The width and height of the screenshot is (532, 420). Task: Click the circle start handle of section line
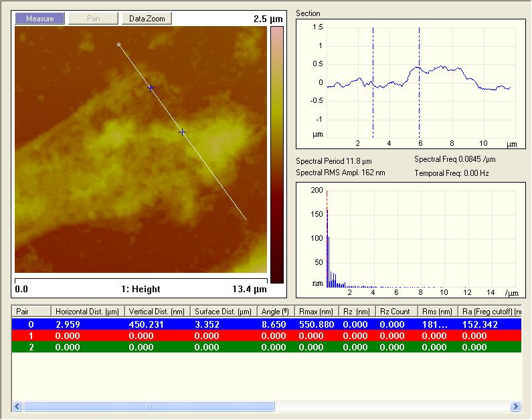[x=118, y=44]
